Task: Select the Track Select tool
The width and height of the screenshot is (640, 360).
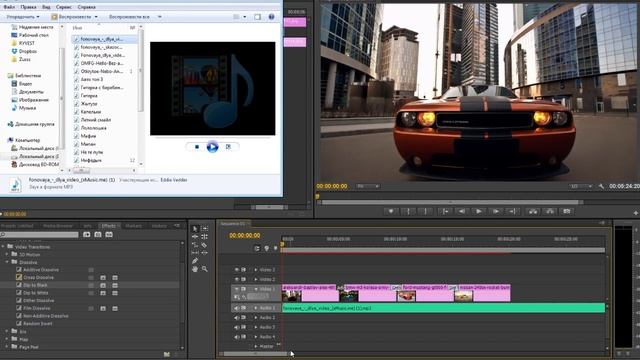Action: click(x=204, y=229)
